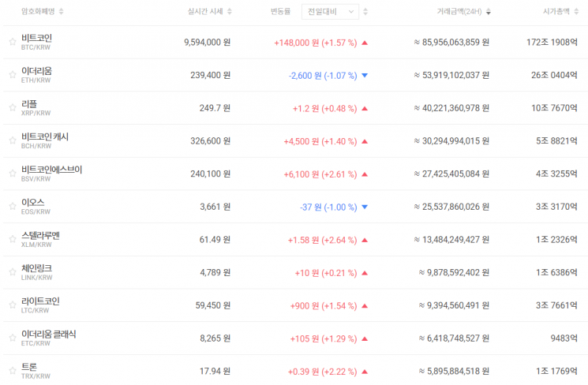Click the 암호화폐명 column header

click(x=38, y=12)
